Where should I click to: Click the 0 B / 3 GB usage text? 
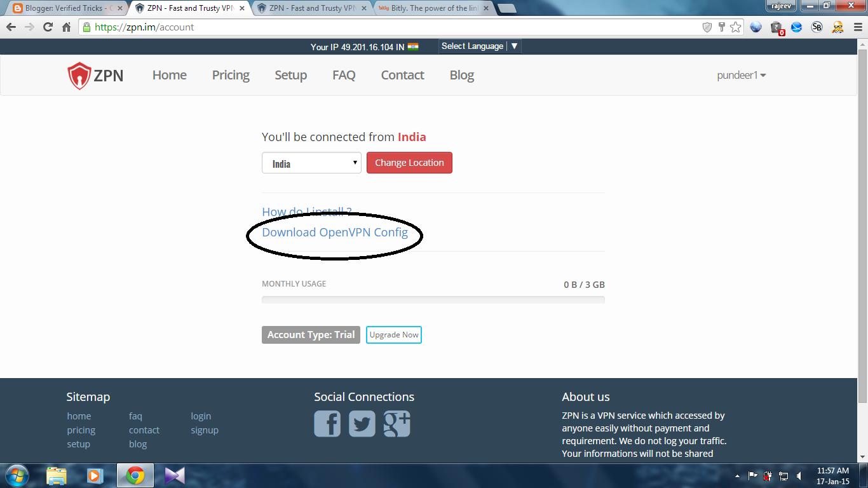point(584,285)
